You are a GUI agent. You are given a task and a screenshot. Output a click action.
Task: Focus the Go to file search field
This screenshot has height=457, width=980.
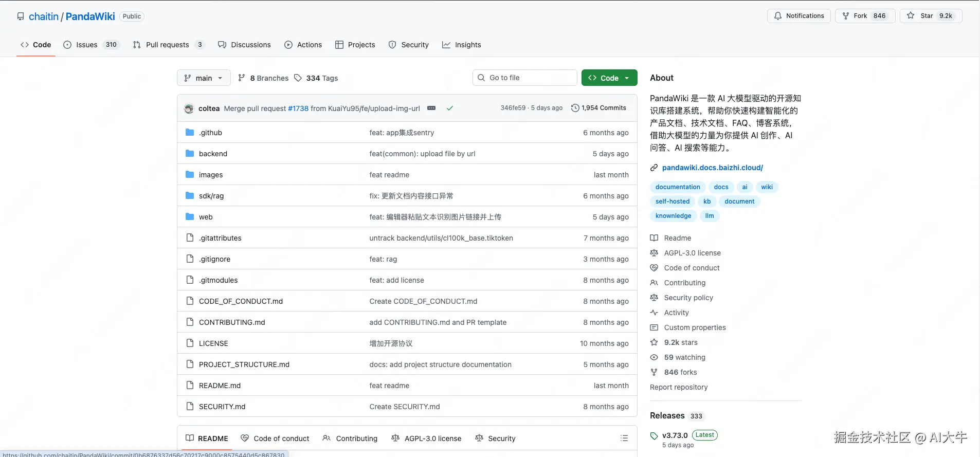pos(524,78)
